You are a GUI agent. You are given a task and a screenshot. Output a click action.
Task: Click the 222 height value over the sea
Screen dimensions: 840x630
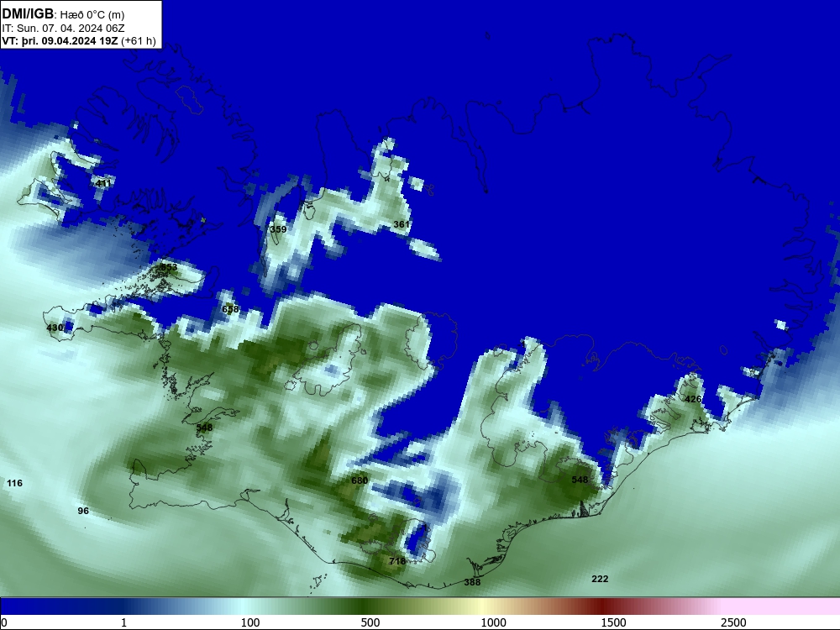600,579
